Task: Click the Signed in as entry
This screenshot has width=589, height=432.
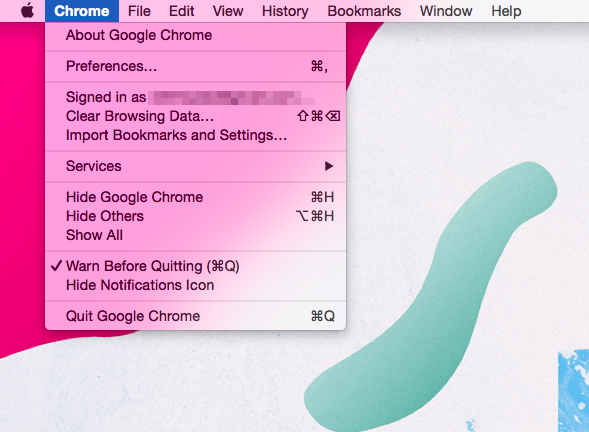Action: coord(195,97)
